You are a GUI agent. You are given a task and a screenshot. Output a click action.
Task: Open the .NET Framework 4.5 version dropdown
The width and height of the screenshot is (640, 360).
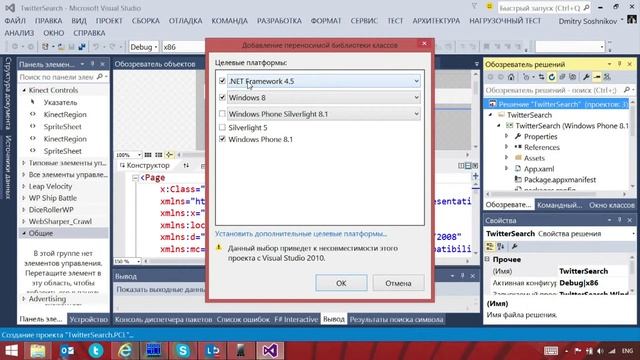(x=416, y=81)
